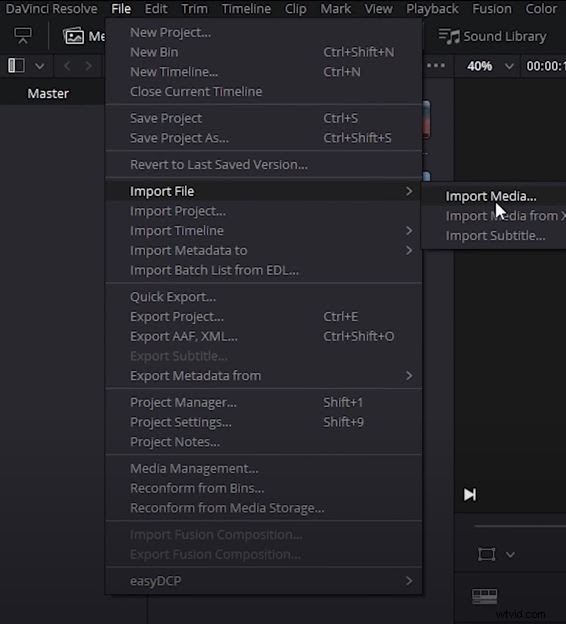The width and height of the screenshot is (566, 624).
Task: Open the File menu
Action: [x=121, y=8]
